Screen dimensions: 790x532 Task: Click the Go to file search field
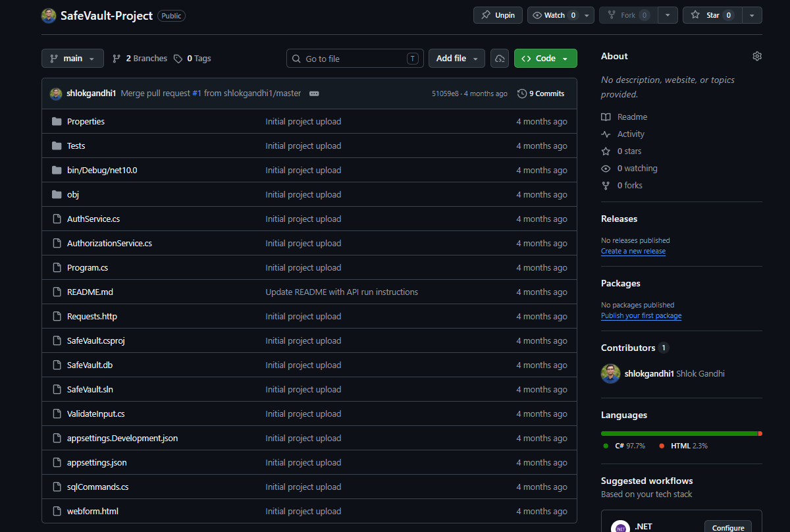[x=355, y=59]
